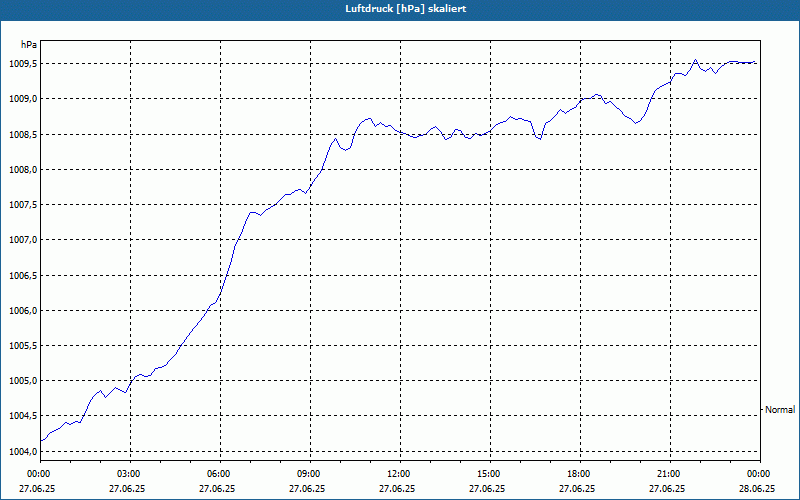800x500 pixels.
Task: Select the 1009,0 axis value
Action: 23,99
